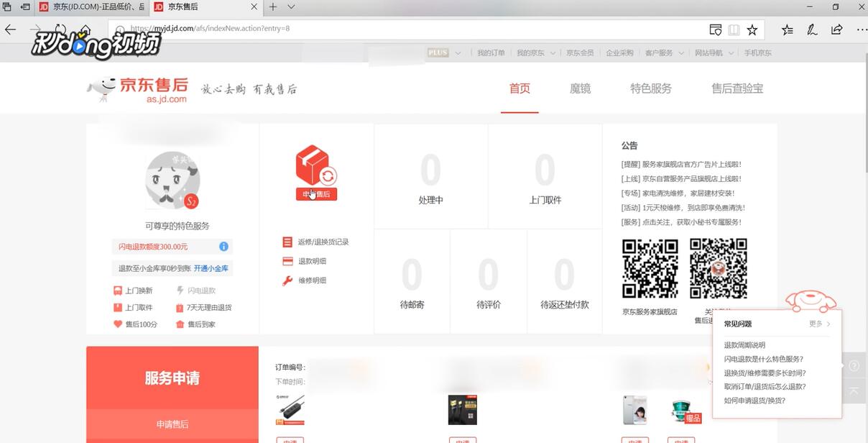Select the 售后查验宝 navigation tab
868x443 pixels.
click(737, 88)
